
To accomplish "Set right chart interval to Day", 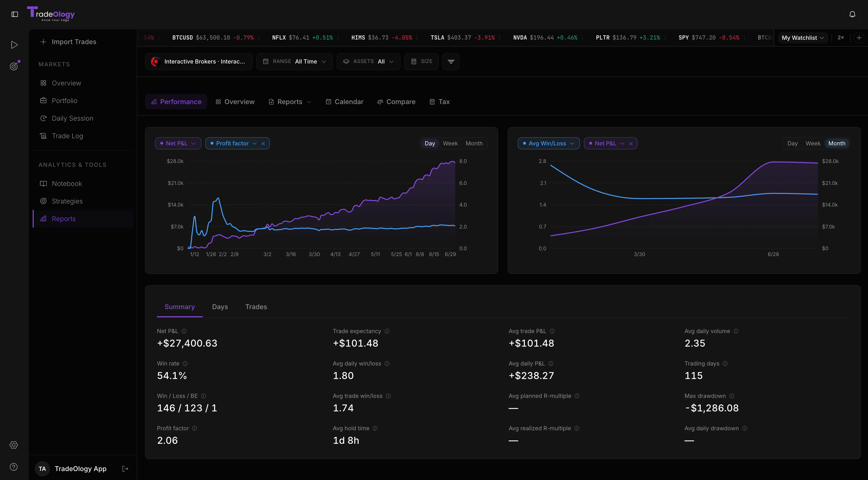I will (x=792, y=143).
